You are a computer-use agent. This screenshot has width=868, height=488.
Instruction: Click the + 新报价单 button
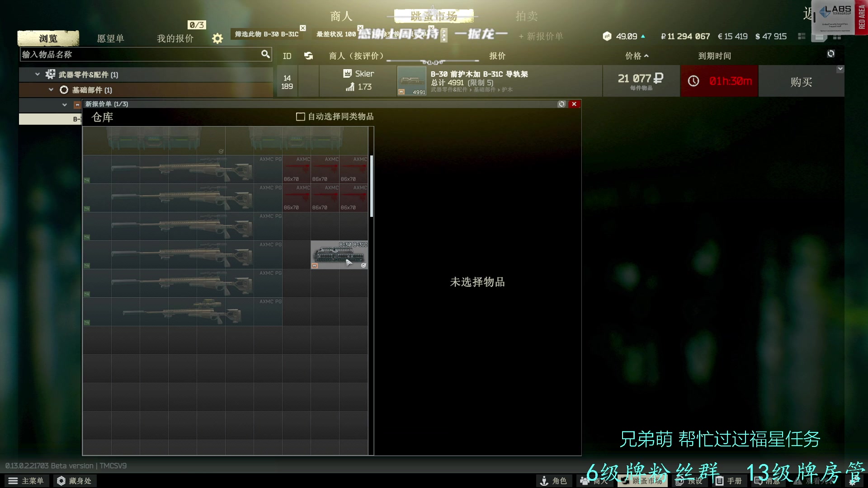point(541,36)
